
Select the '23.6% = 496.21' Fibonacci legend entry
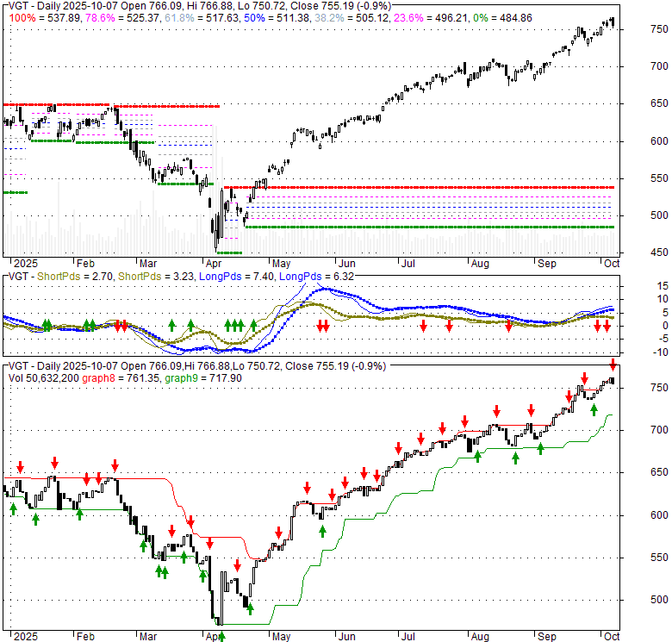pyautogui.click(x=431, y=18)
